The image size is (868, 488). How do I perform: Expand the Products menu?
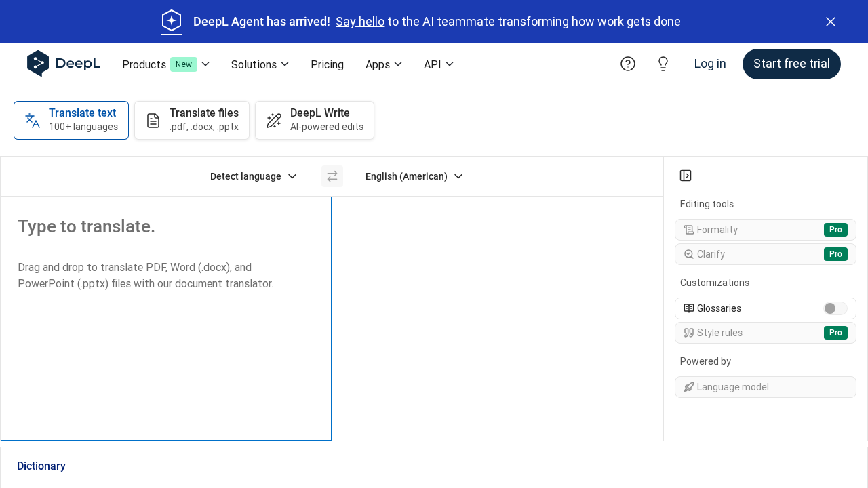165,64
